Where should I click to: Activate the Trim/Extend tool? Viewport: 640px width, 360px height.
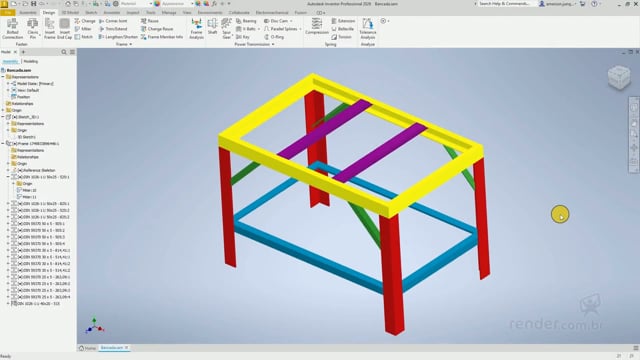click(113, 29)
